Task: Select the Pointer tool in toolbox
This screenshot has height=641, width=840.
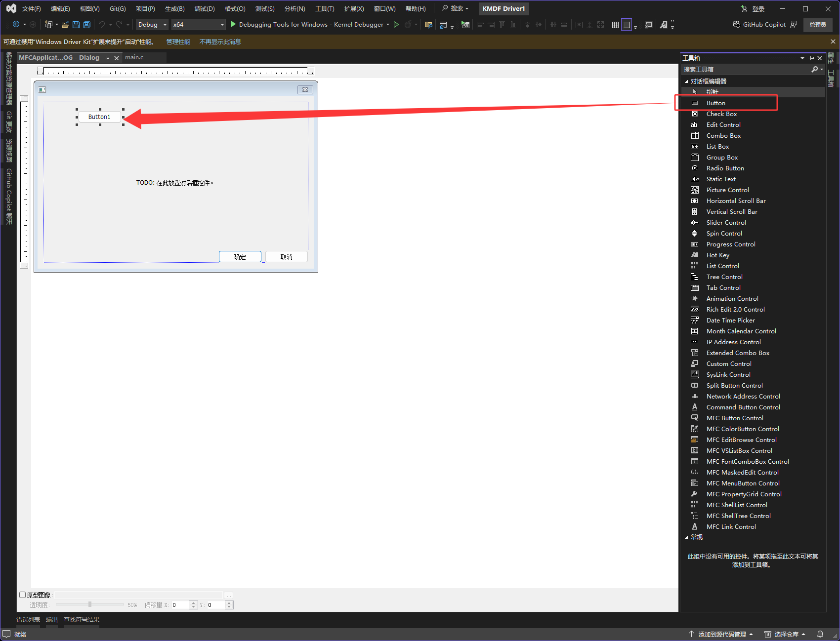Action: click(x=753, y=92)
